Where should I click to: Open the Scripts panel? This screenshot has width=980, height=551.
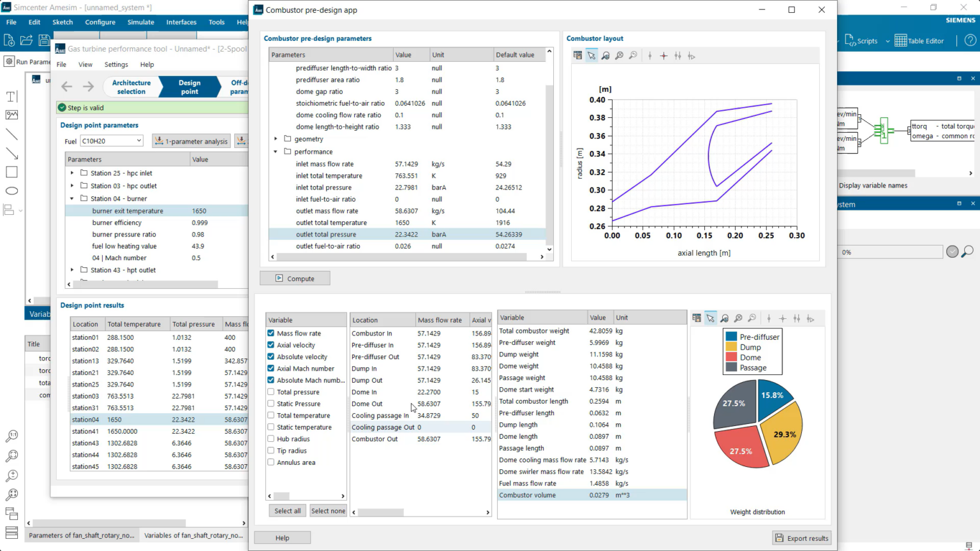pyautogui.click(x=863, y=40)
